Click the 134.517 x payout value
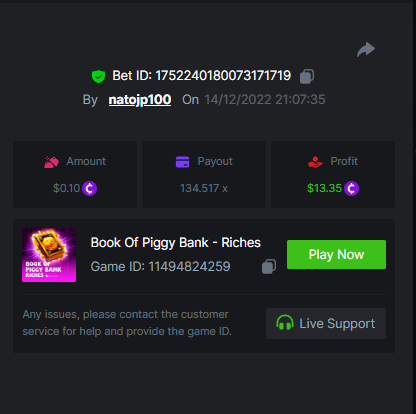Image resolution: width=416 pixels, height=414 pixels. coord(204,188)
